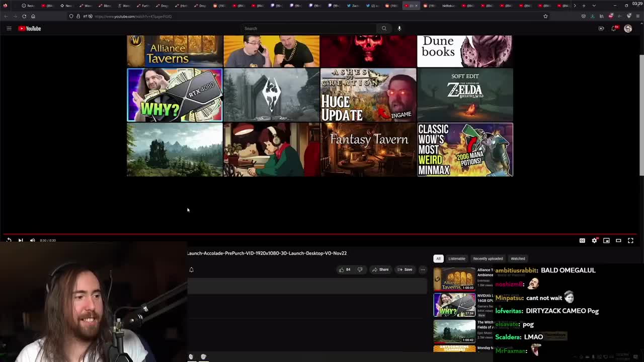Open the sidebar WHY? 27:04 video
The image size is (644, 362).
454,305
